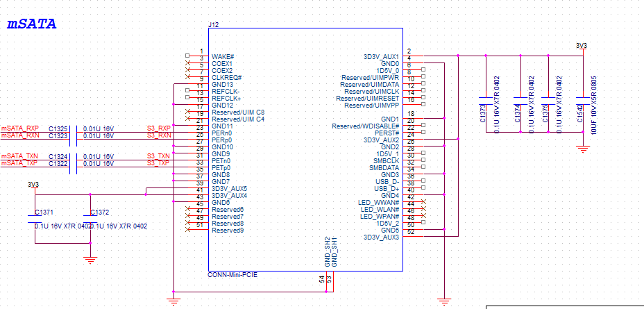Click the mSATA_RXN net label
The image size is (644, 309).
pyautogui.click(x=21, y=135)
